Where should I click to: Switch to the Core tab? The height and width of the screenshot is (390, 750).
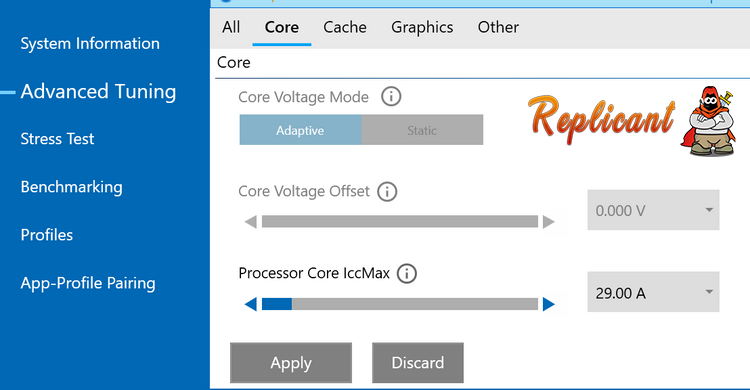click(x=282, y=27)
